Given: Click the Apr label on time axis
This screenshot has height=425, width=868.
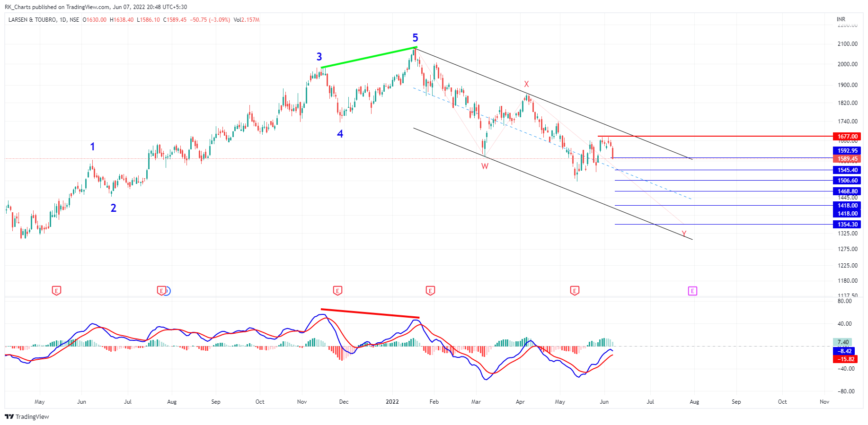Looking at the screenshot, I should pyautogui.click(x=520, y=402).
